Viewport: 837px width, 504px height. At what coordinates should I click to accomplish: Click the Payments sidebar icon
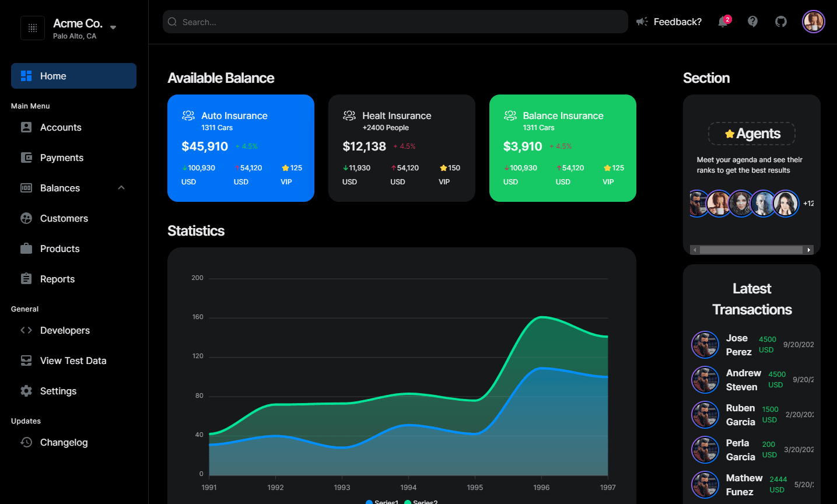coord(26,157)
